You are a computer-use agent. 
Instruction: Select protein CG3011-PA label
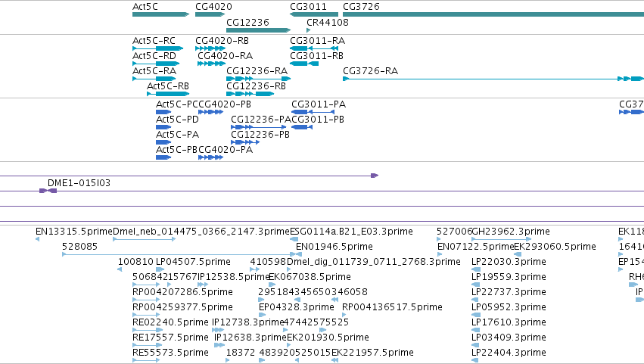click(319, 104)
